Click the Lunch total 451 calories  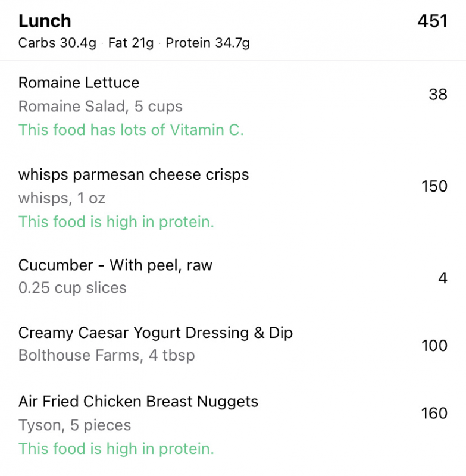click(x=432, y=21)
